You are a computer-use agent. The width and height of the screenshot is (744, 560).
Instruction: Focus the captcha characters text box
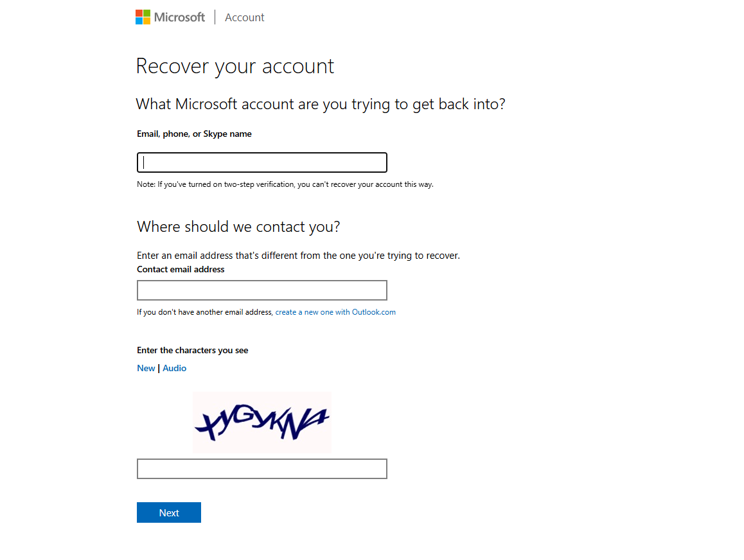click(262, 468)
